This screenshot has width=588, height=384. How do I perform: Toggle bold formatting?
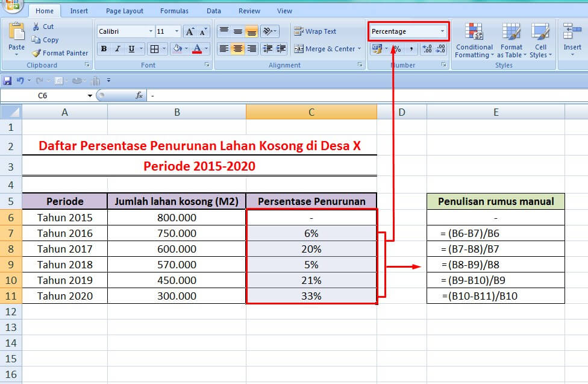click(x=104, y=49)
